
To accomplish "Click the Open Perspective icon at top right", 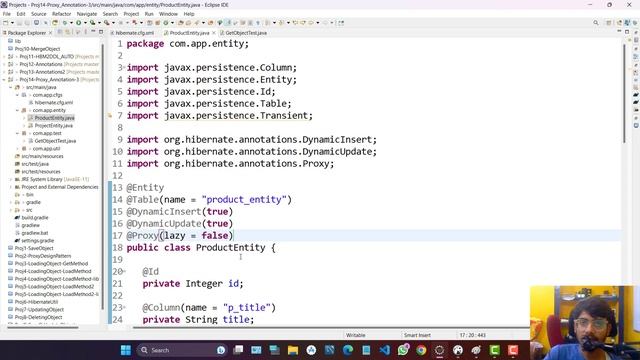I will 609,23.
